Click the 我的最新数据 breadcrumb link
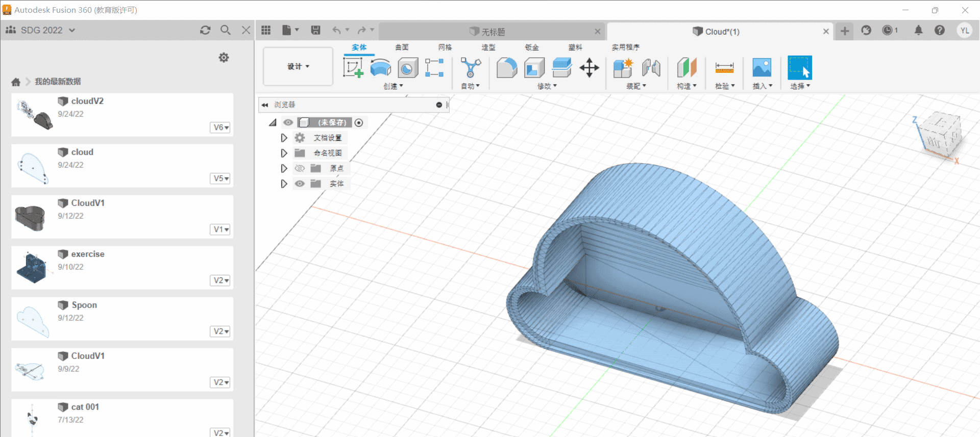Screen dimensions: 980x437 (x=58, y=82)
